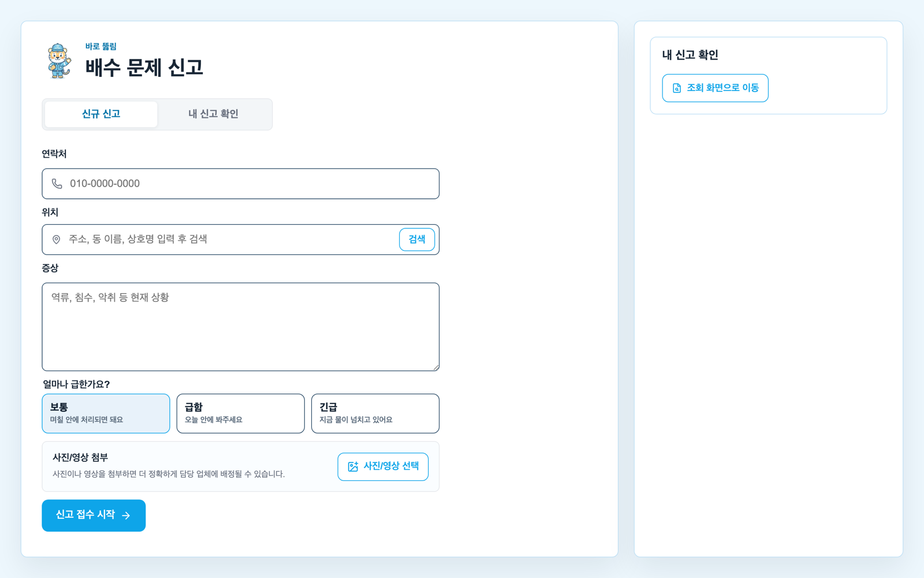Image resolution: width=924 pixels, height=578 pixels.
Task: Focus the 증상 description textarea
Action: (240, 327)
